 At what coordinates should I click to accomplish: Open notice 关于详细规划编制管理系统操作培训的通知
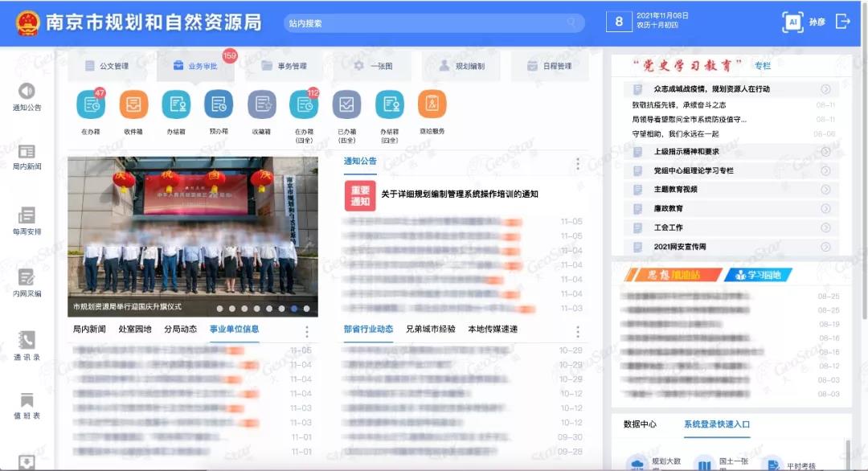[459, 195]
